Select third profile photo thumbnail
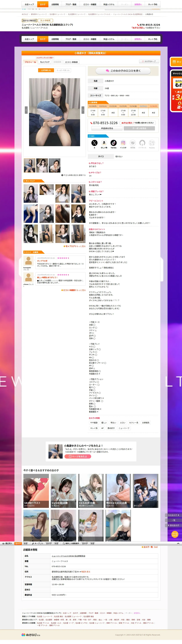 [x=54, y=165]
